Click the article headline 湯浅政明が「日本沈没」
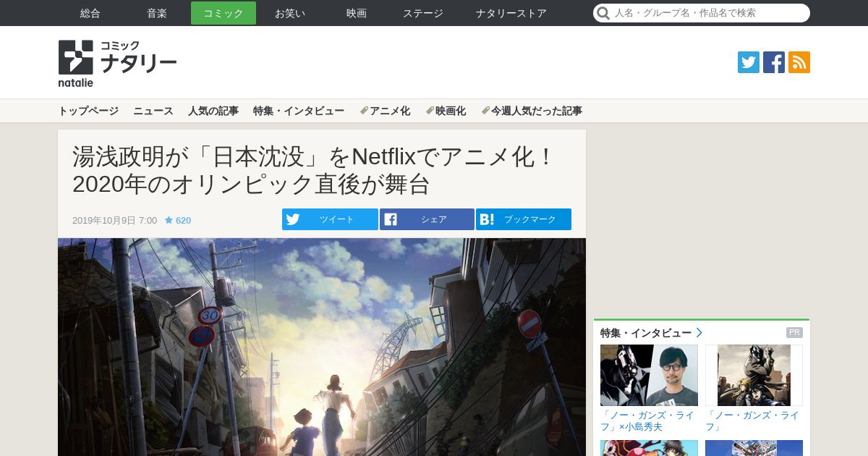This screenshot has width=868, height=456. tap(313, 170)
